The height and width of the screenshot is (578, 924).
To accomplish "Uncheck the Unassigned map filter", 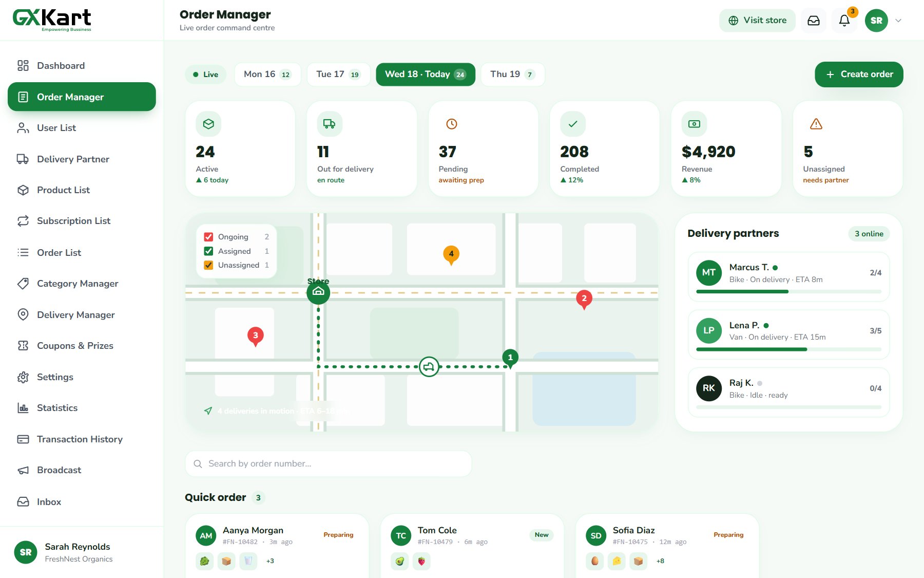I will (x=208, y=265).
